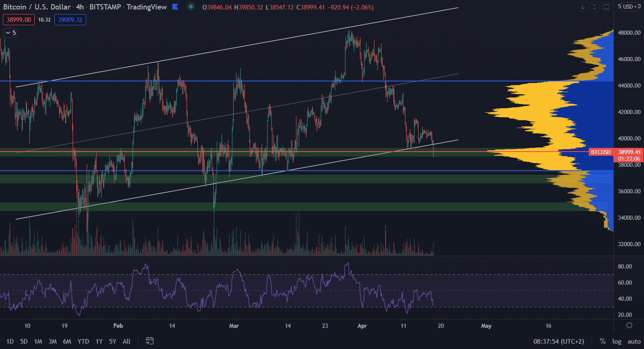Click the green market status dot

[191, 7]
